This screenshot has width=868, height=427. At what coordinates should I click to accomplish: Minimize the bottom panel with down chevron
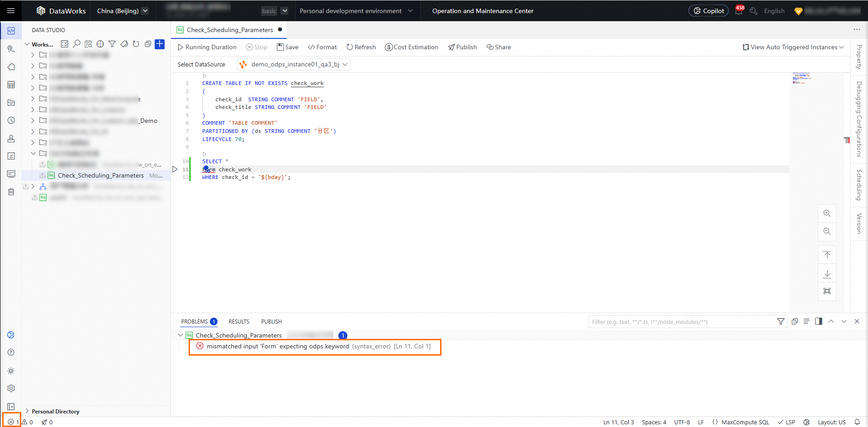point(844,321)
